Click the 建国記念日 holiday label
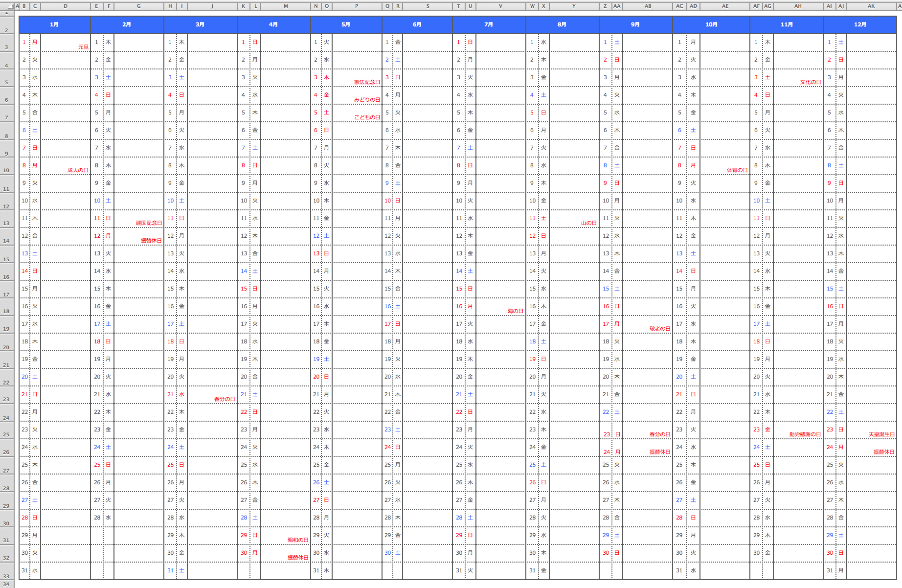The width and height of the screenshot is (902, 588). 149,223
